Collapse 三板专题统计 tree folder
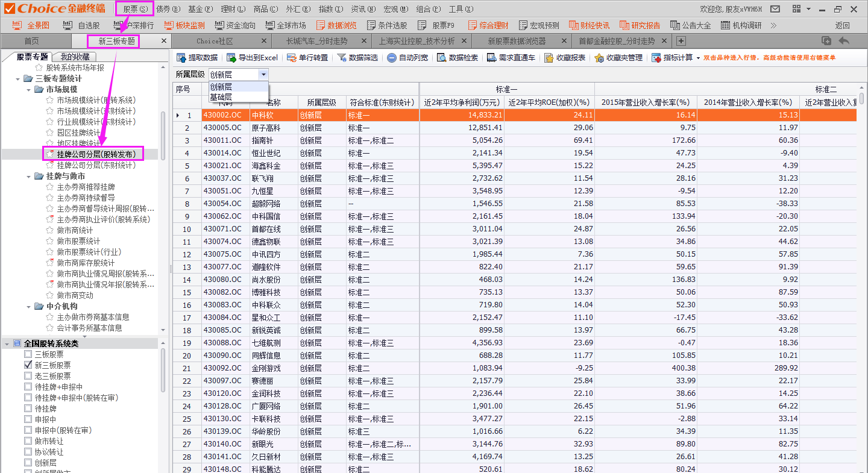Viewport: 868px width, 473px height. click(x=18, y=79)
